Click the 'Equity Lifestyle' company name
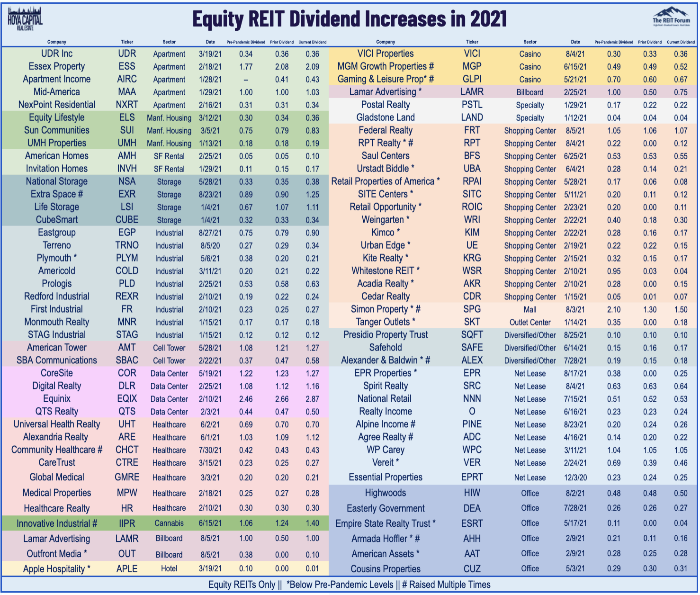Image resolution: width=700 pixels, height=595 pixels. 57,117
